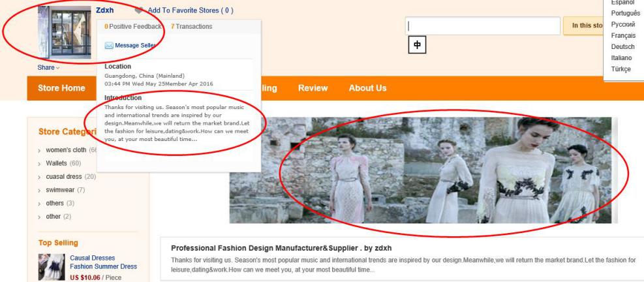Click Add To Favorite Stores link

[x=190, y=11]
